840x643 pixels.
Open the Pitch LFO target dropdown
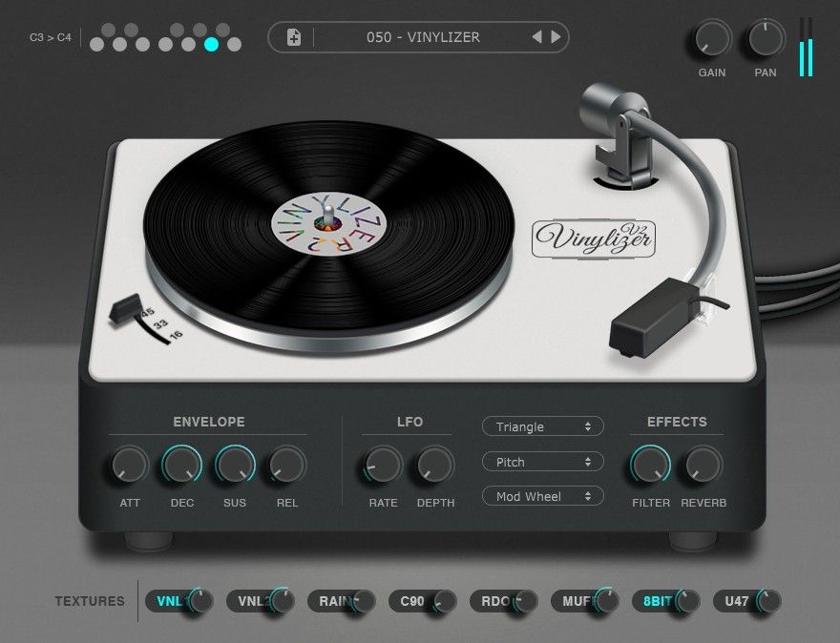tap(542, 462)
